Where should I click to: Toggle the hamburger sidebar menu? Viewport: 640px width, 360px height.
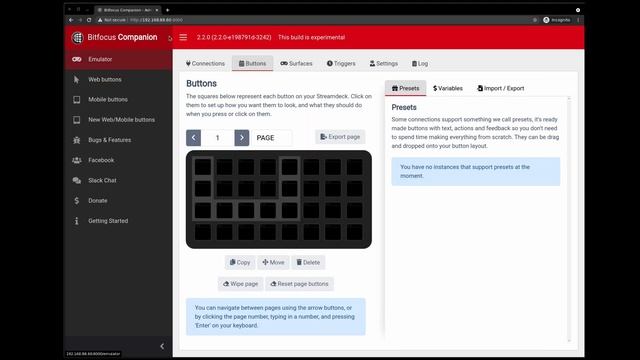pyautogui.click(x=183, y=38)
